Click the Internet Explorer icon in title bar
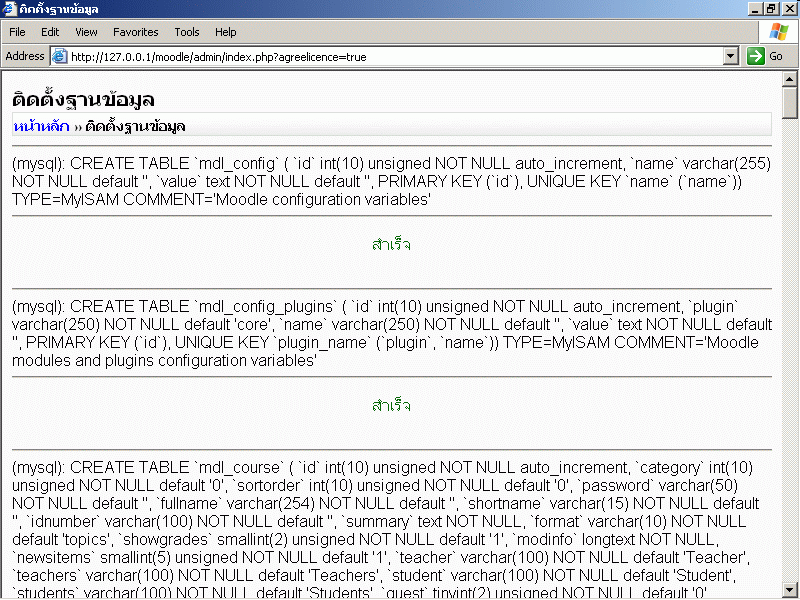This screenshot has height=600, width=800. pyautogui.click(x=9, y=9)
